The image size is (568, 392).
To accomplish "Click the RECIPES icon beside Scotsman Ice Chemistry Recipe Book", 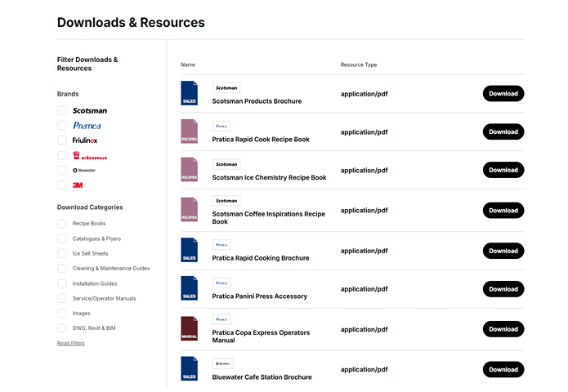I will (189, 170).
